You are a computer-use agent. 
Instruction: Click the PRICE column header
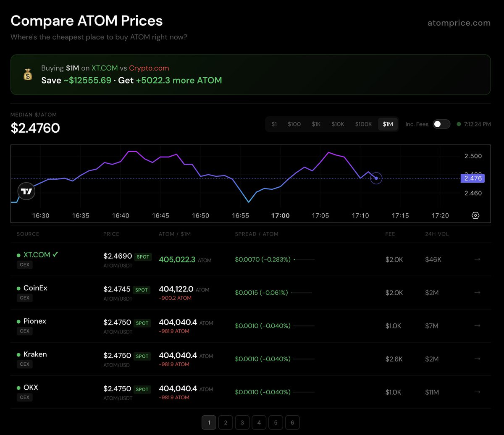(x=111, y=234)
